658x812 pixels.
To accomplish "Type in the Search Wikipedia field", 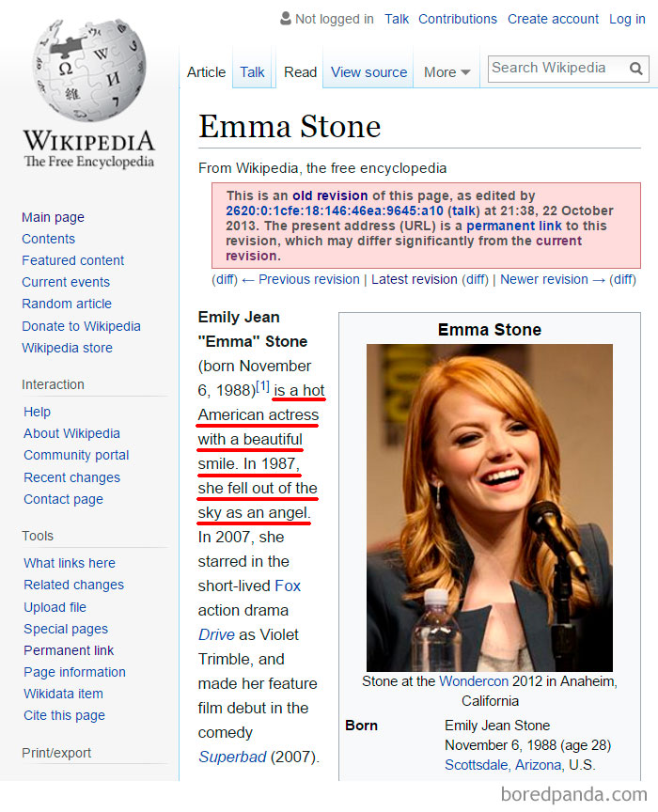I will pos(555,68).
